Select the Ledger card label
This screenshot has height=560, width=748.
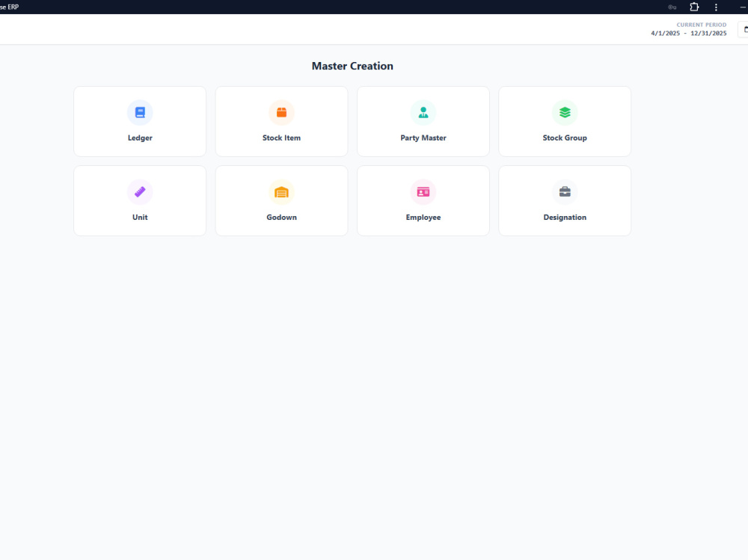(x=140, y=138)
